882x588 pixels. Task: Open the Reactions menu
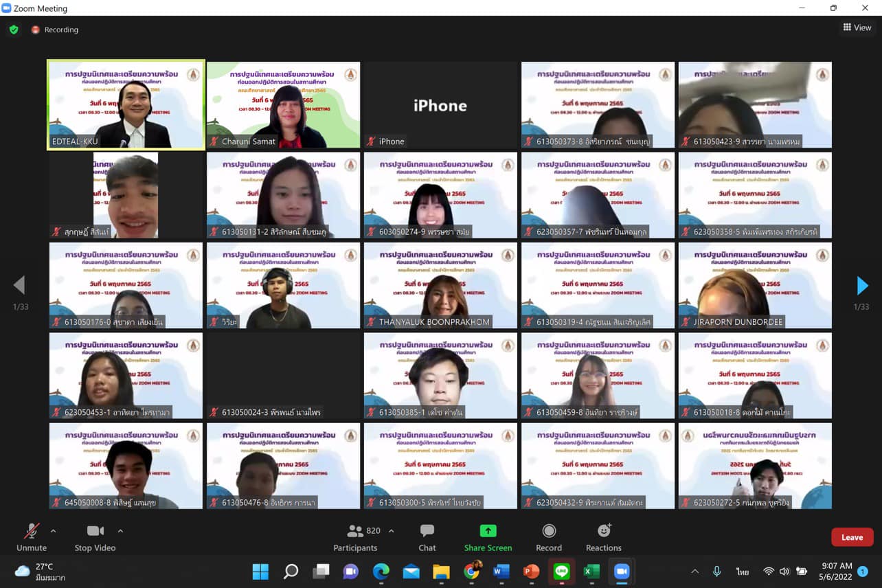point(603,536)
